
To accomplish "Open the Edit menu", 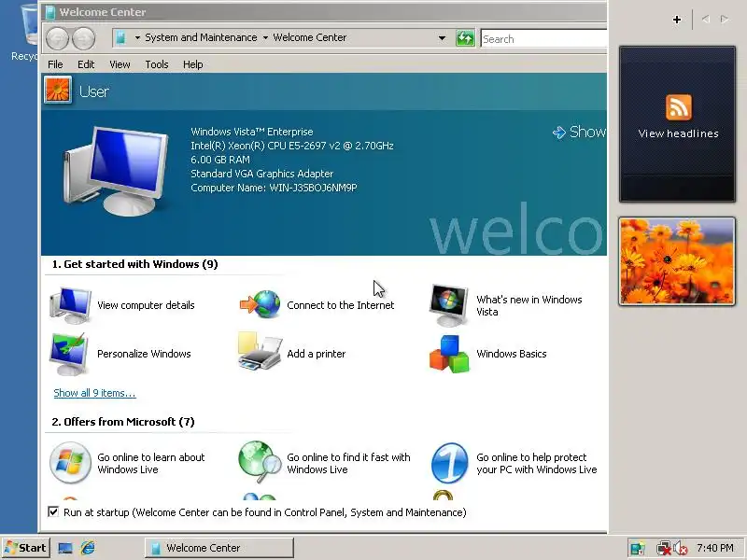I will pyautogui.click(x=86, y=64).
